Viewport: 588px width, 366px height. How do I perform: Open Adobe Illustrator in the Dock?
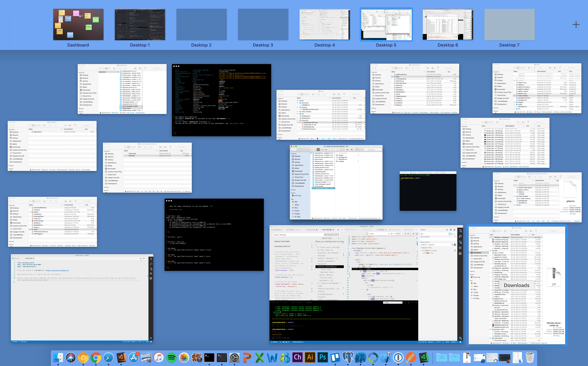[x=310, y=358]
